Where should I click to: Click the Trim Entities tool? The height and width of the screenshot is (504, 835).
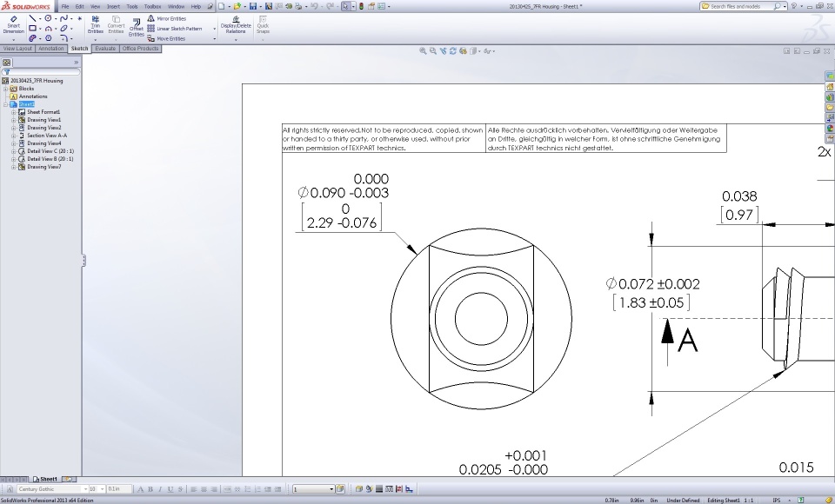coord(96,24)
